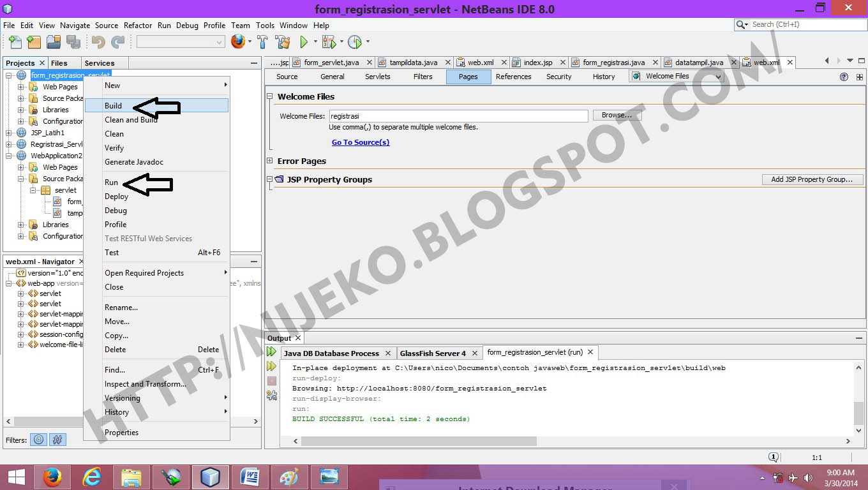
Task: Toggle the # content filter in Navigator
Action: pyautogui.click(x=57, y=439)
